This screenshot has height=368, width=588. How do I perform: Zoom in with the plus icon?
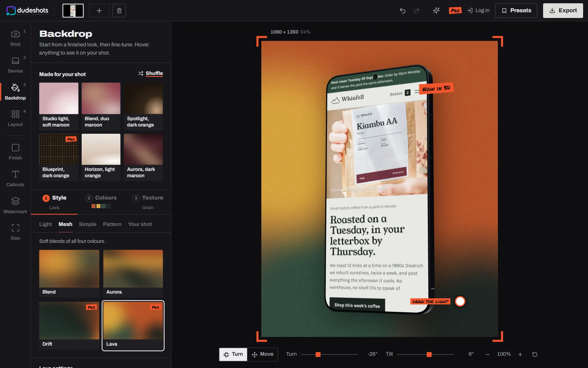520,354
